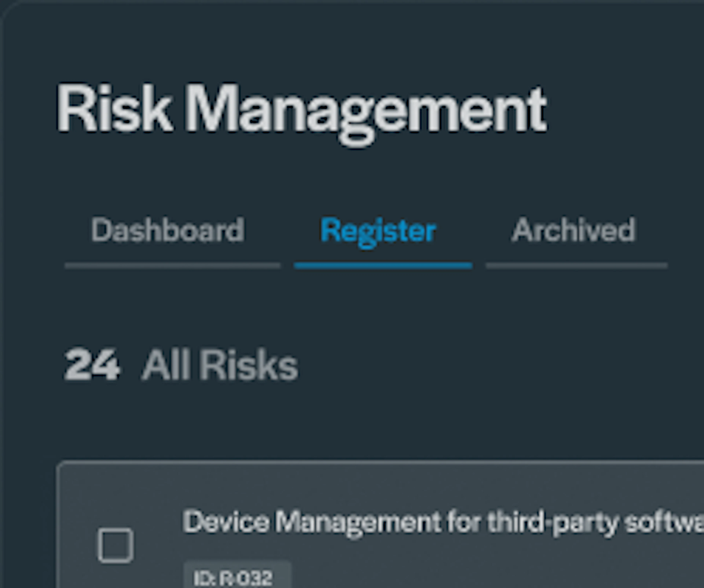Select risk R-032 using its checkbox
Viewport: 704px width, 588px height.
click(x=116, y=545)
